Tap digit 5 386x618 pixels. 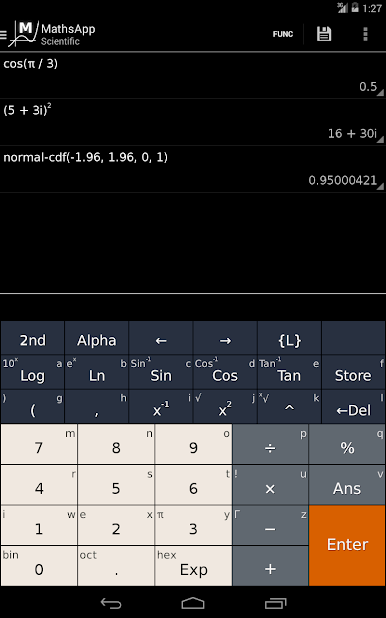[116, 485]
